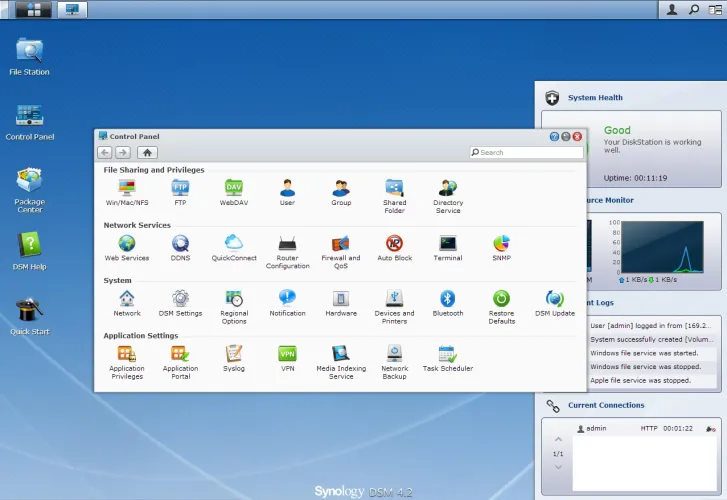The image size is (727, 500).
Task: Open Application Privileges
Action: pos(127,362)
